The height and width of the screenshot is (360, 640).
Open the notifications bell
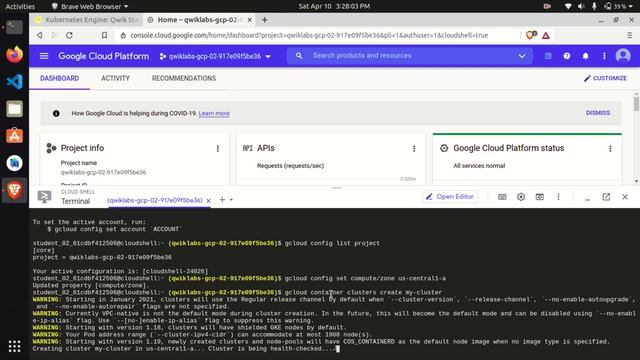(x=585, y=56)
